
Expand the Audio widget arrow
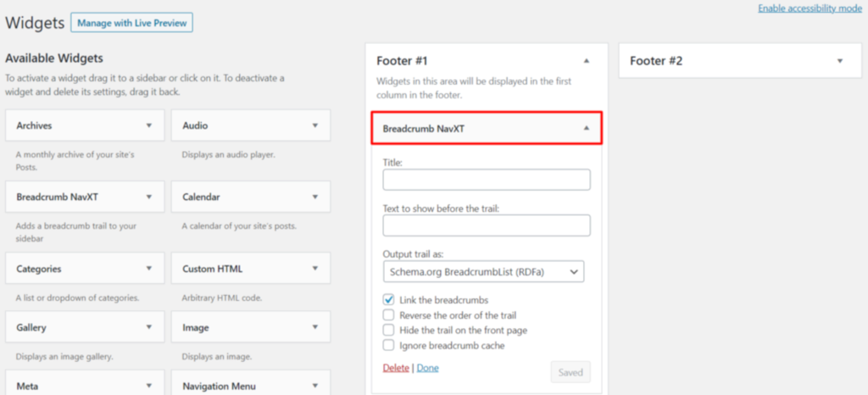pyautogui.click(x=315, y=125)
